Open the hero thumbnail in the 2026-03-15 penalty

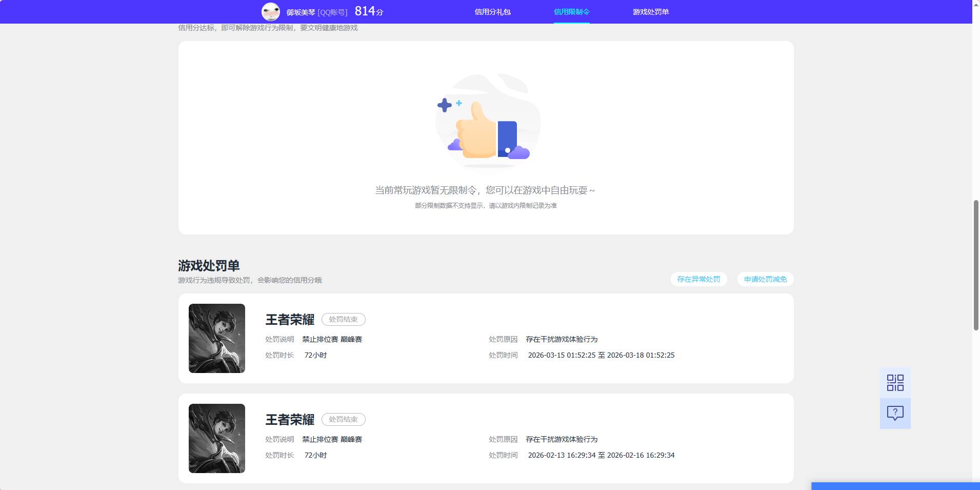(217, 338)
